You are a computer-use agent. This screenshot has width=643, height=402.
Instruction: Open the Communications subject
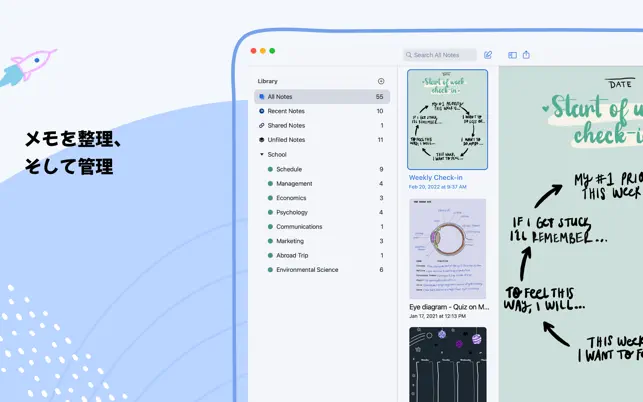[322, 226]
